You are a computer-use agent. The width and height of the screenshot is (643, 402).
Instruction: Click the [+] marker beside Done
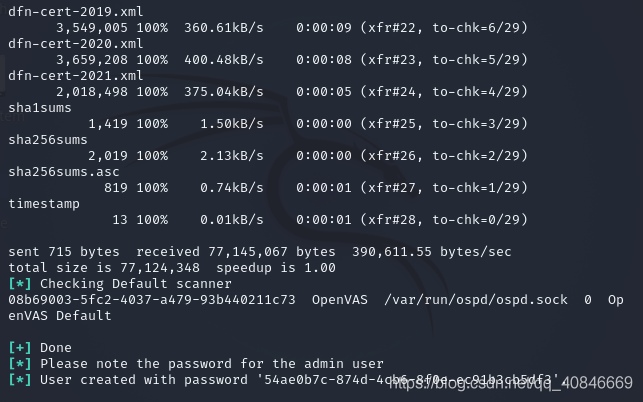(20, 347)
